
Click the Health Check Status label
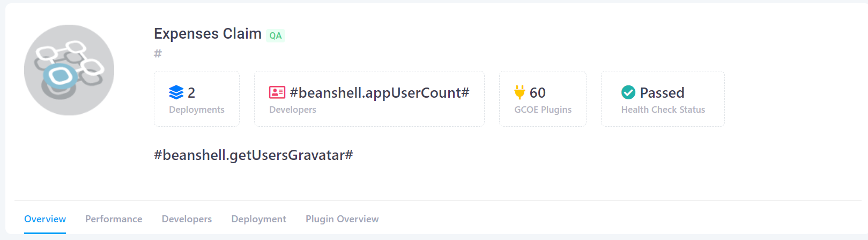663,110
